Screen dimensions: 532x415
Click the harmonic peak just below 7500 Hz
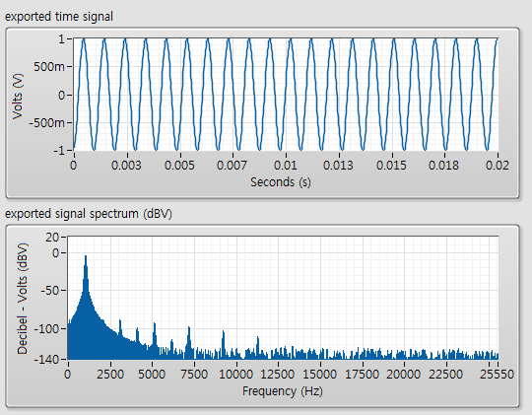[x=189, y=328]
